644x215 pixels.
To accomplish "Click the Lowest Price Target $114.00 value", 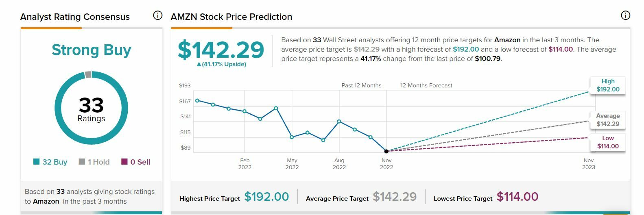I will click(517, 197).
